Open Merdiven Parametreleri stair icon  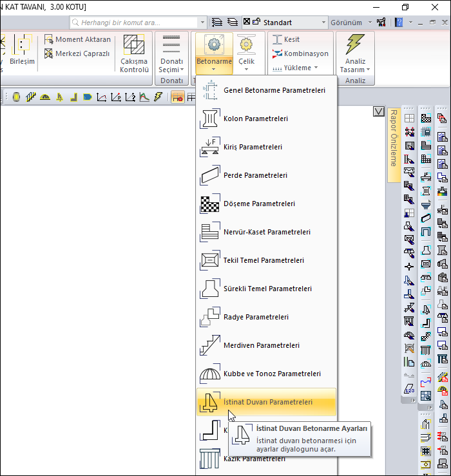coord(210,345)
